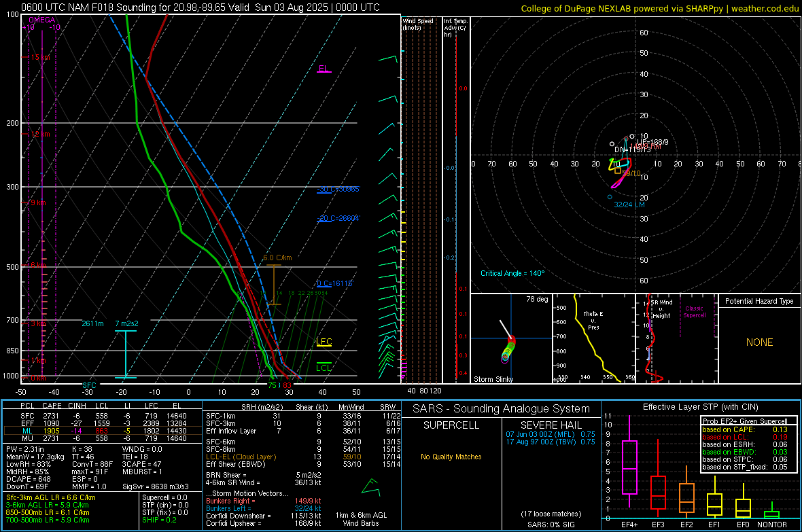The height and width of the screenshot is (532, 802).
Task: Click the Corfidi Downshear vector line
Action: click(x=264, y=516)
